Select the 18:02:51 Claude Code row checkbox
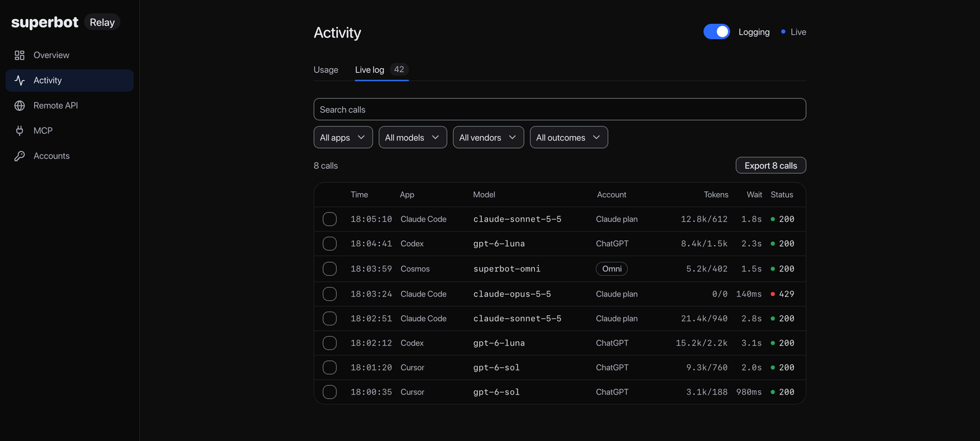Image resolution: width=980 pixels, height=441 pixels. pos(330,318)
